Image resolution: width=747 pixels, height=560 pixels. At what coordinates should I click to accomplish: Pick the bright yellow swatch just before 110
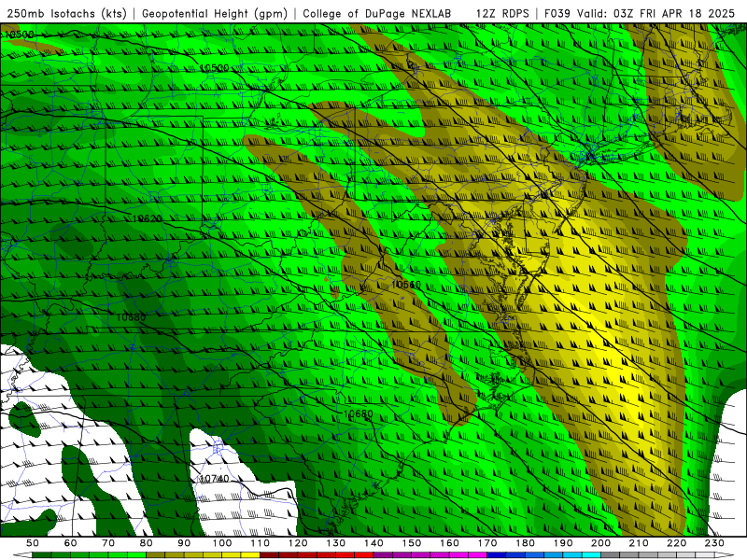250,555
